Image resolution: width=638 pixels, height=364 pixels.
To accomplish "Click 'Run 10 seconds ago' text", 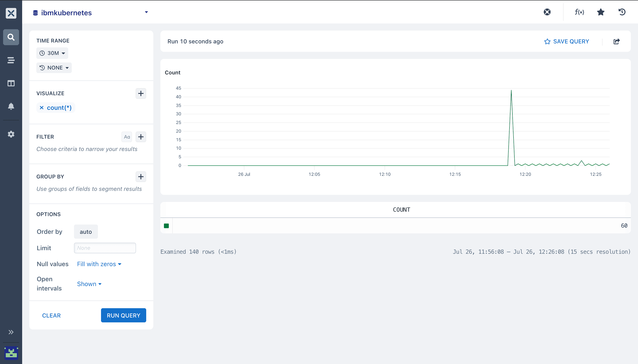I will coord(195,41).
